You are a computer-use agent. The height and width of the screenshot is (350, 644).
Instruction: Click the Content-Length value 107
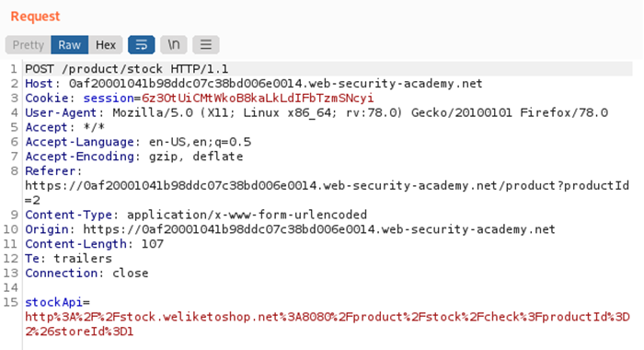coord(153,244)
